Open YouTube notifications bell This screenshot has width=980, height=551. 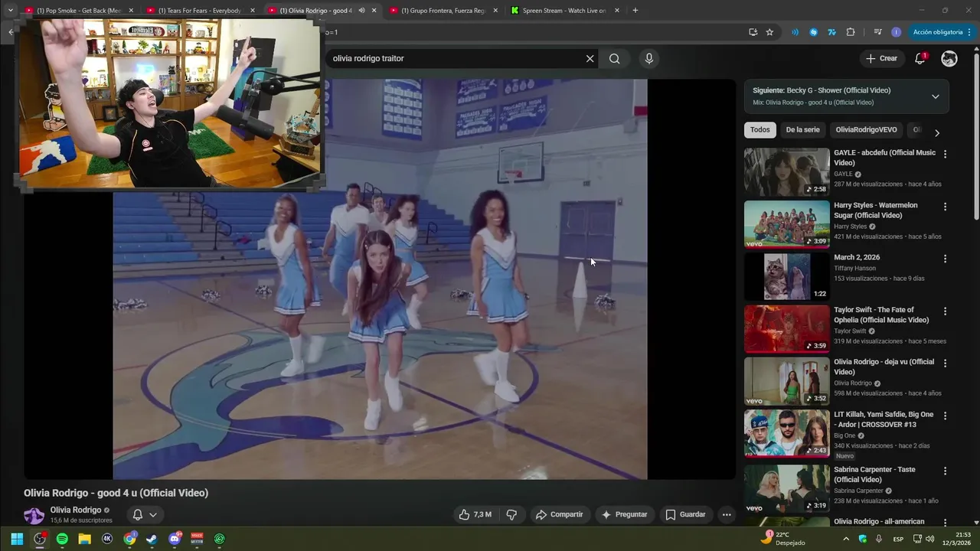point(920,58)
